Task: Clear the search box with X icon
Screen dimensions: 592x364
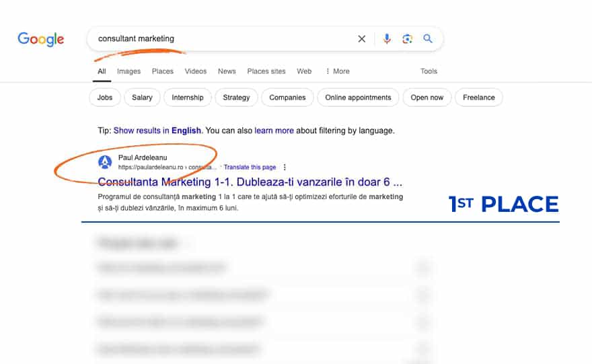Action: tap(361, 38)
